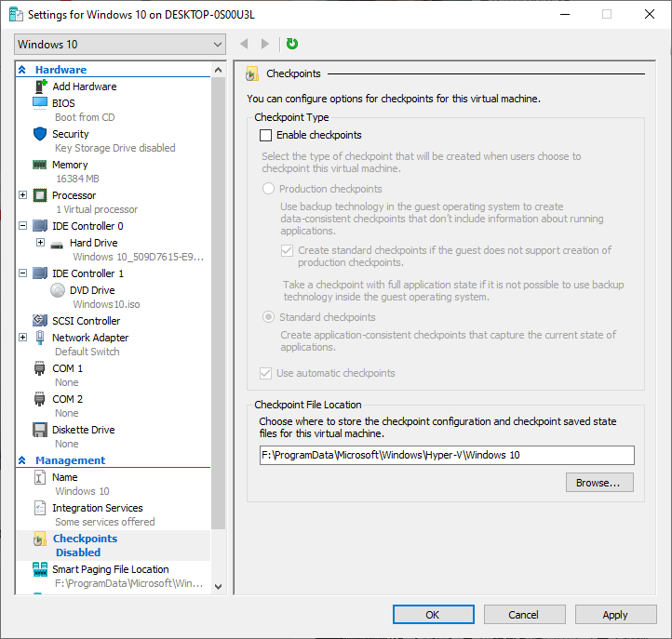Click the Network Adapter icon
Viewport: 672px width, 639px height.
pos(40,338)
